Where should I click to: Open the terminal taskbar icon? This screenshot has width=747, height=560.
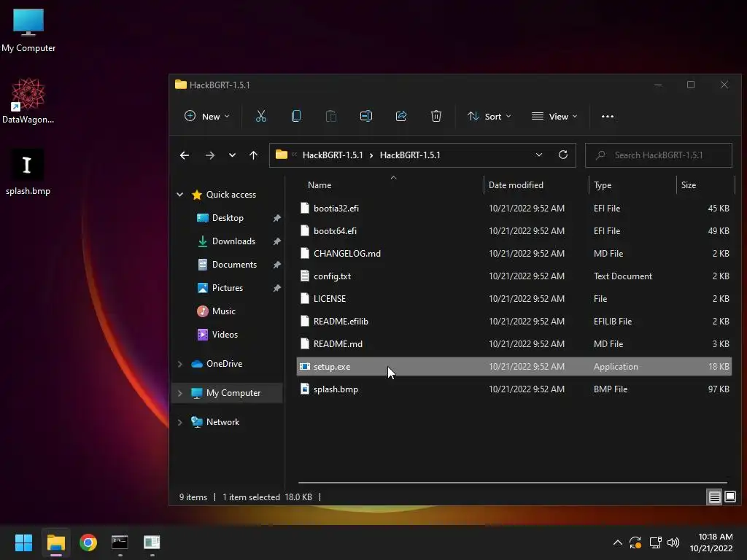point(120,542)
